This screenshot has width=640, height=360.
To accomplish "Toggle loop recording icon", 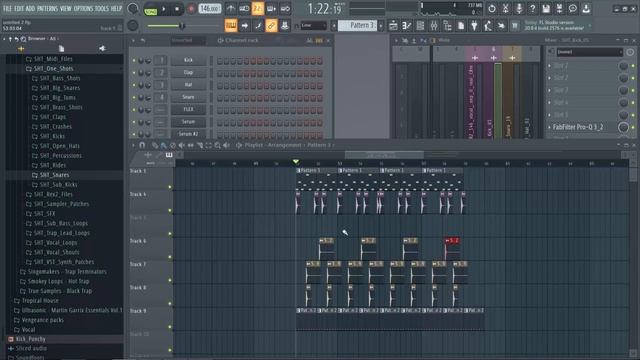I will tap(285, 9).
